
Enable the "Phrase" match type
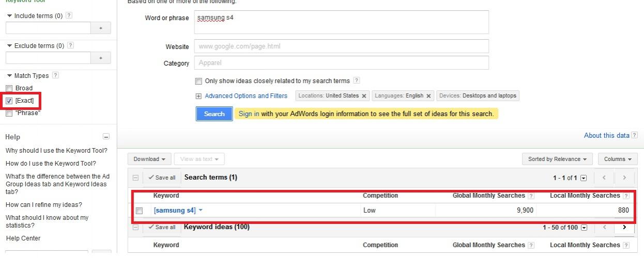[x=9, y=113]
